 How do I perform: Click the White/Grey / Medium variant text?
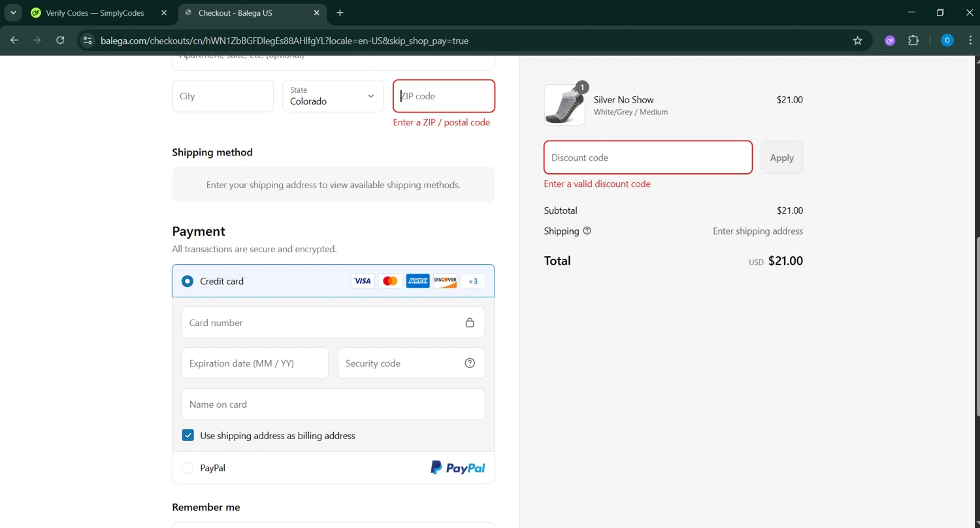coord(630,112)
